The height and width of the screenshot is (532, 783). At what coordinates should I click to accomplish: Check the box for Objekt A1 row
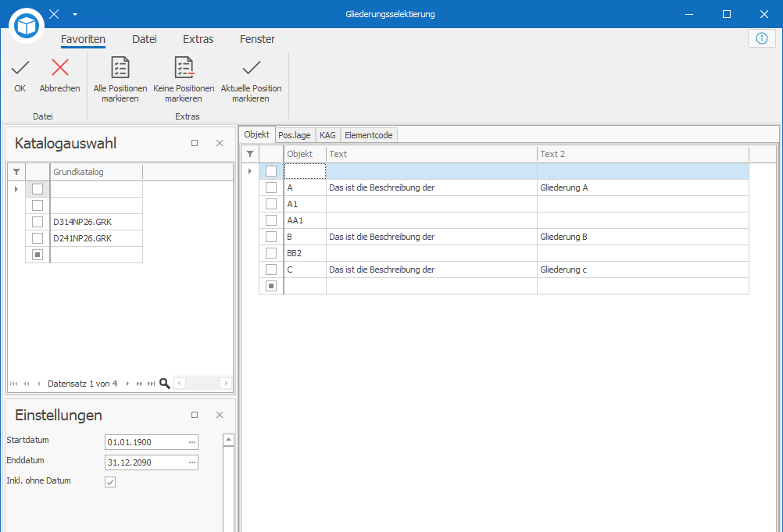(x=271, y=204)
